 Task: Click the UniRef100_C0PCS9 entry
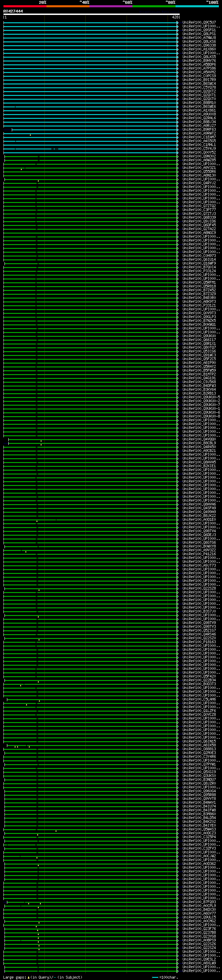[199, 76]
